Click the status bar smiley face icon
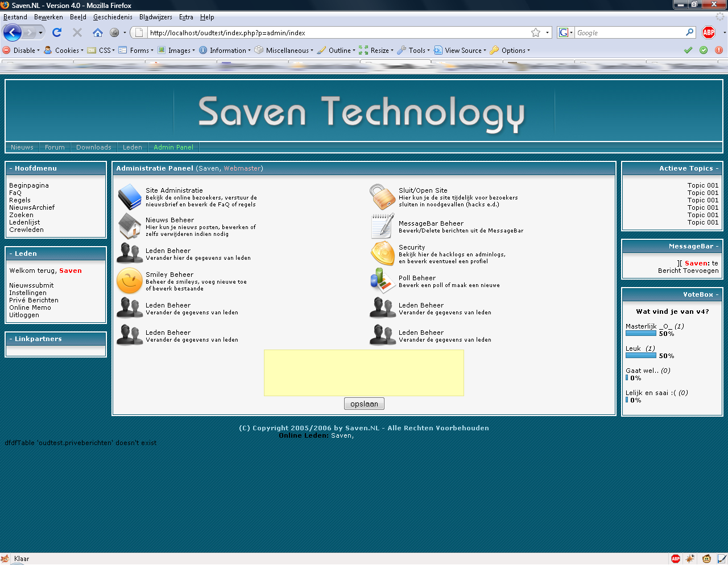 point(706,559)
